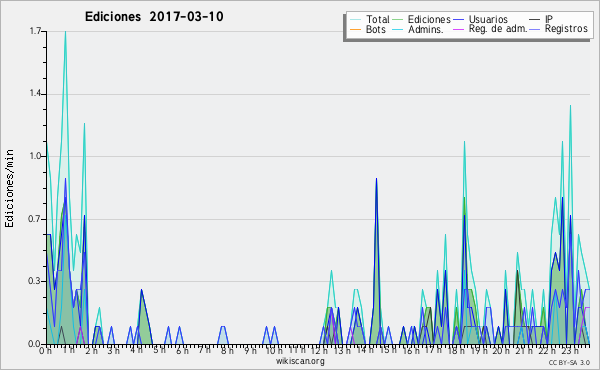Click the 'Ediciones/min' y-axis label
This screenshot has height=370, width=600.
[9, 188]
